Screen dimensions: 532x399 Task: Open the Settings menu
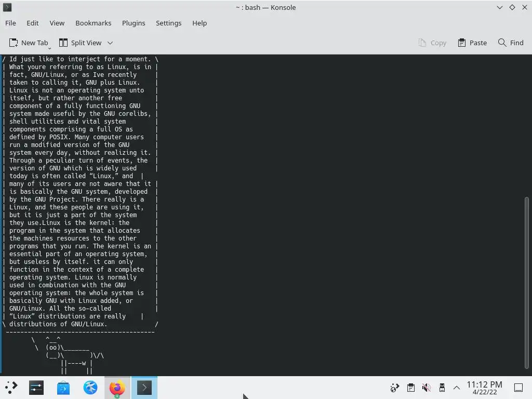click(169, 23)
